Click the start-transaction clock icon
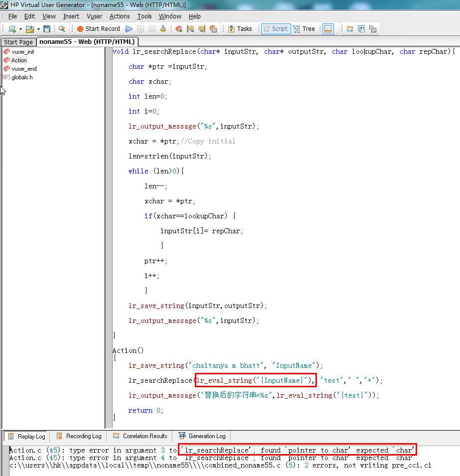The height and width of the screenshot is (476, 460). pyautogui.click(x=190, y=29)
